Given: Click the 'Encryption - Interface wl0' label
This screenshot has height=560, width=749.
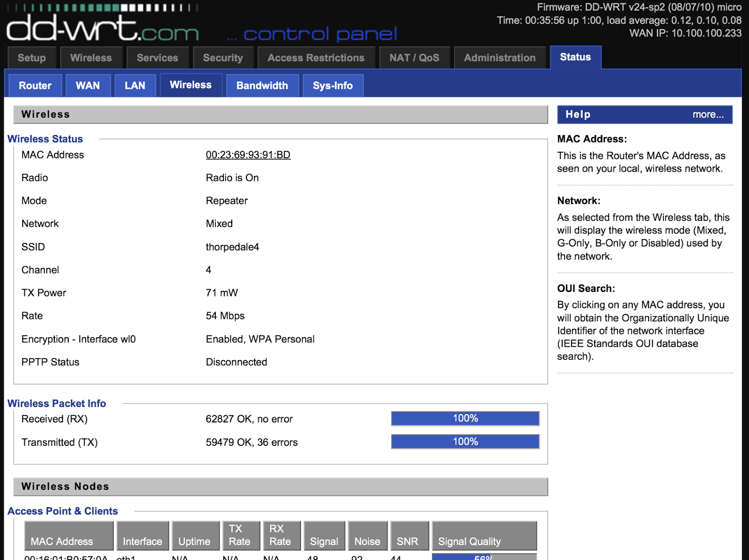Looking at the screenshot, I should pyautogui.click(x=79, y=339).
